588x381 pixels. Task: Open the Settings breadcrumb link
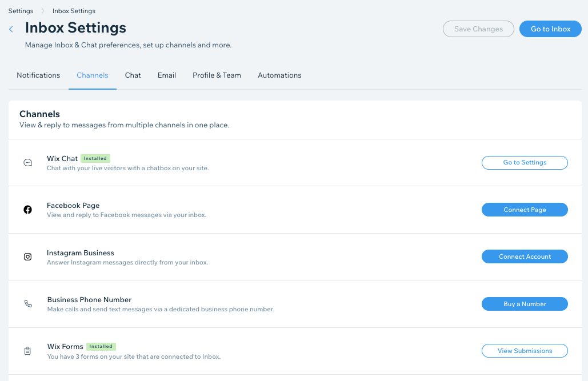[21, 10]
